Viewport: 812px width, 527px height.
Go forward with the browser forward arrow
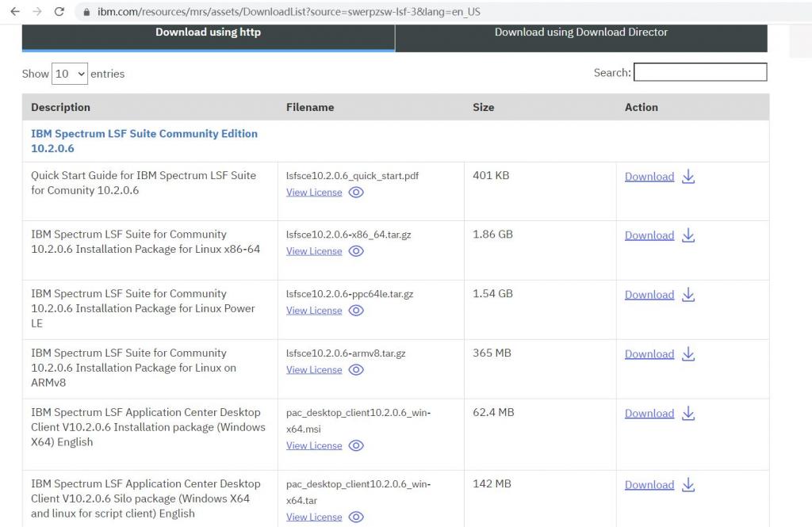pos(37,11)
